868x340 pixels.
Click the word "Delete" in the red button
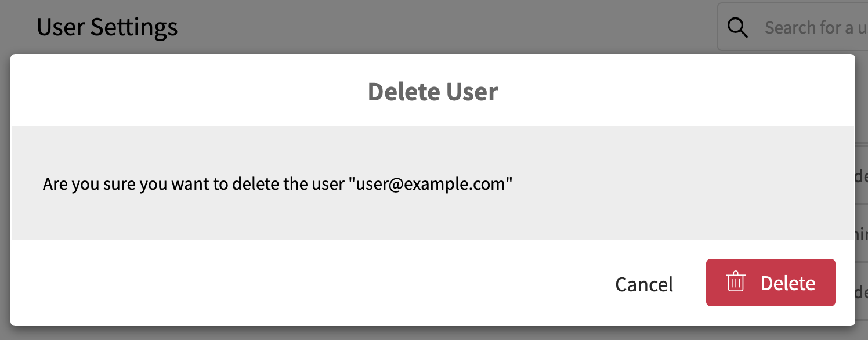[x=788, y=283]
